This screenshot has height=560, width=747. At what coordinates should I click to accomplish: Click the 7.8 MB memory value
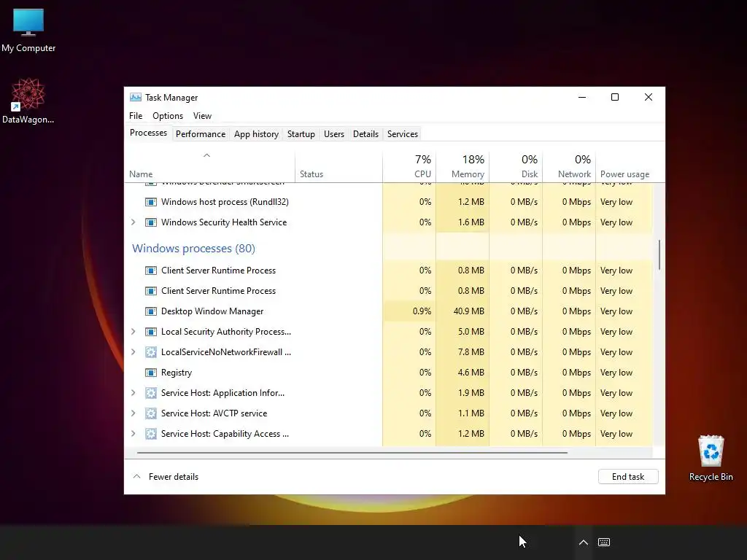[x=471, y=352]
